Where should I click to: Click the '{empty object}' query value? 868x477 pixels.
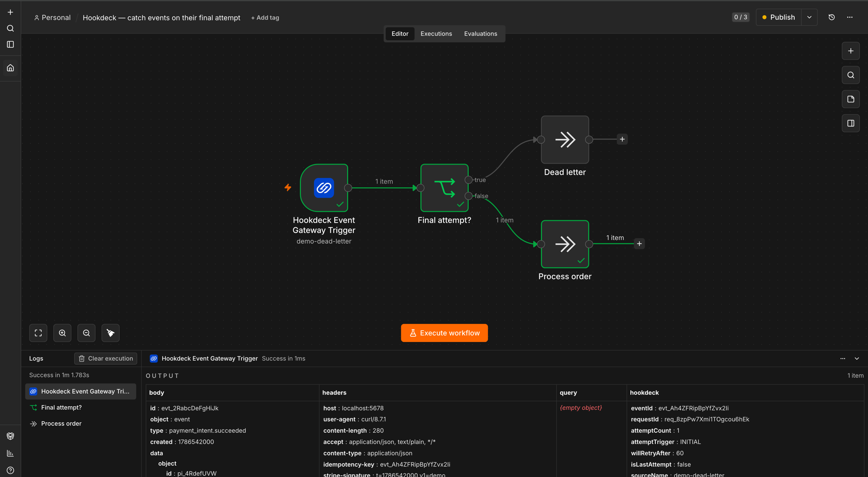(x=581, y=408)
